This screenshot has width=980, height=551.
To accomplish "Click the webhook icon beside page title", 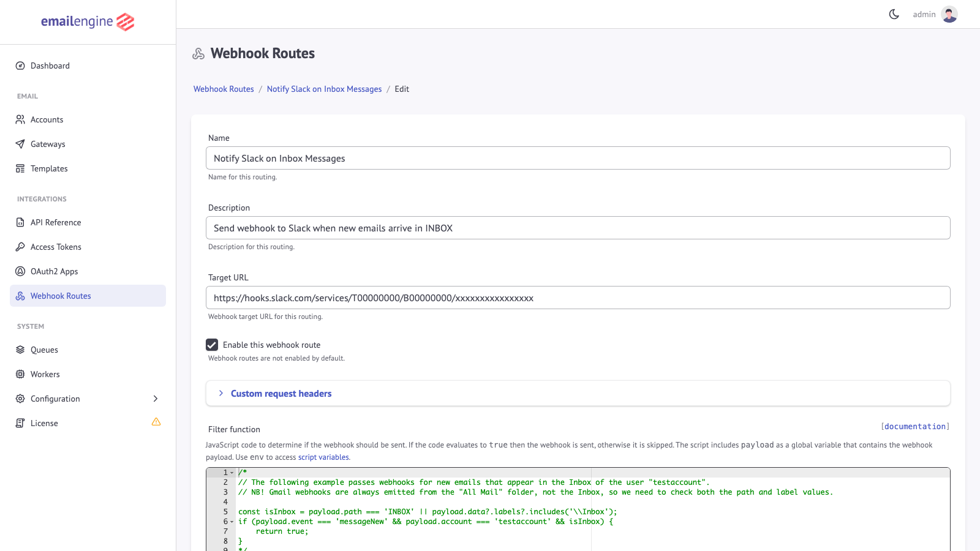I will click(198, 54).
